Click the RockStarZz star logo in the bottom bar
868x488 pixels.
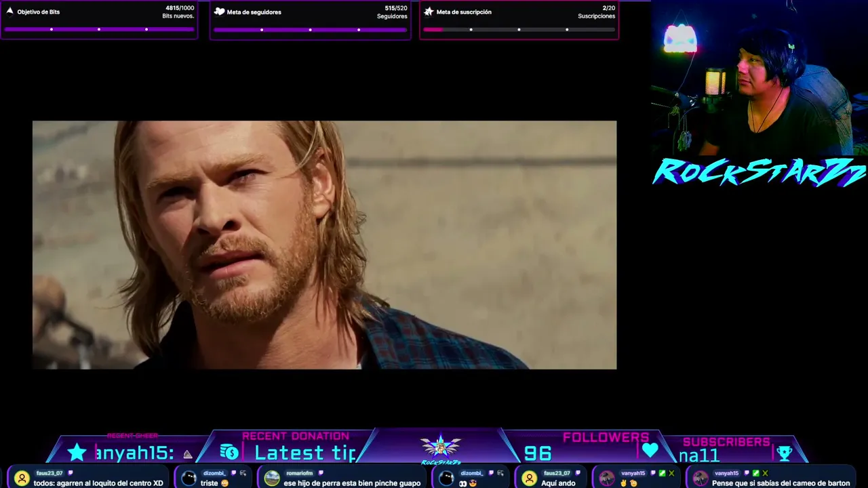tap(440, 448)
